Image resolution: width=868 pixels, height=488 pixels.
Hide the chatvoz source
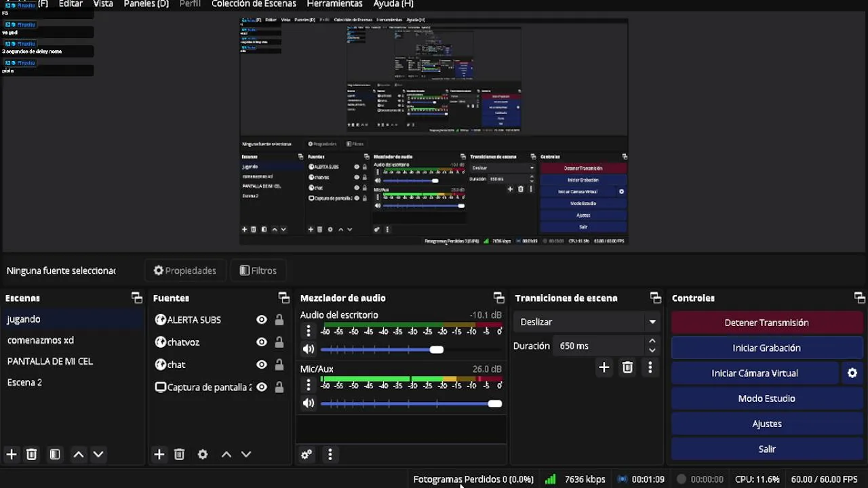(262, 342)
